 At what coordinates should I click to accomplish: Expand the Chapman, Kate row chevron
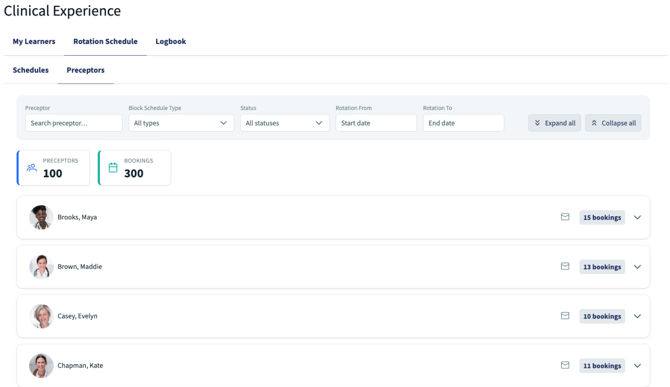(637, 366)
